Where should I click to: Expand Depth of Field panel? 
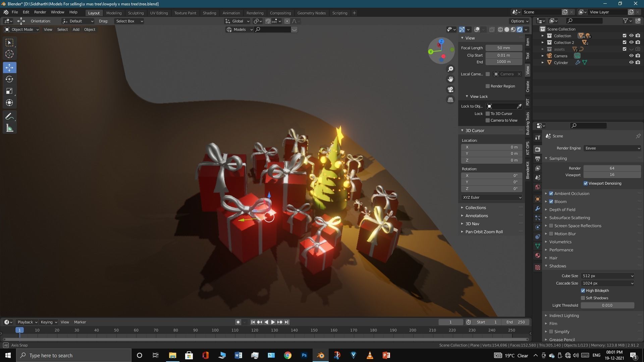[x=562, y=209]
